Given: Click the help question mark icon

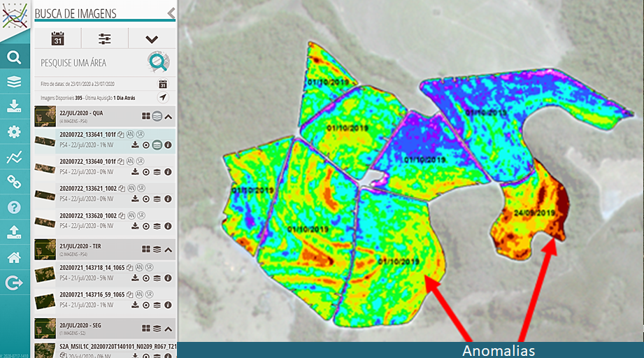Looking at the screenshot, I should point(14,208).
